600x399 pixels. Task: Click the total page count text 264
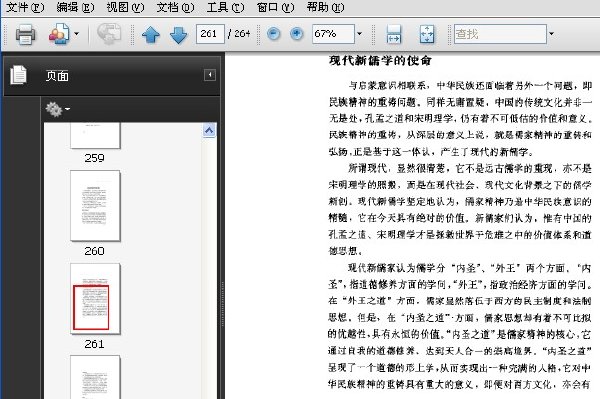[242, 34]
